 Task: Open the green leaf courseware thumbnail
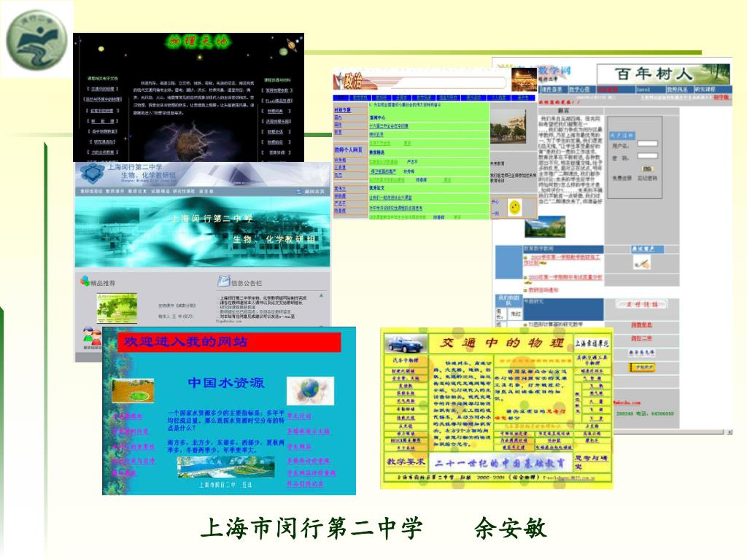(x=117, y=308)
